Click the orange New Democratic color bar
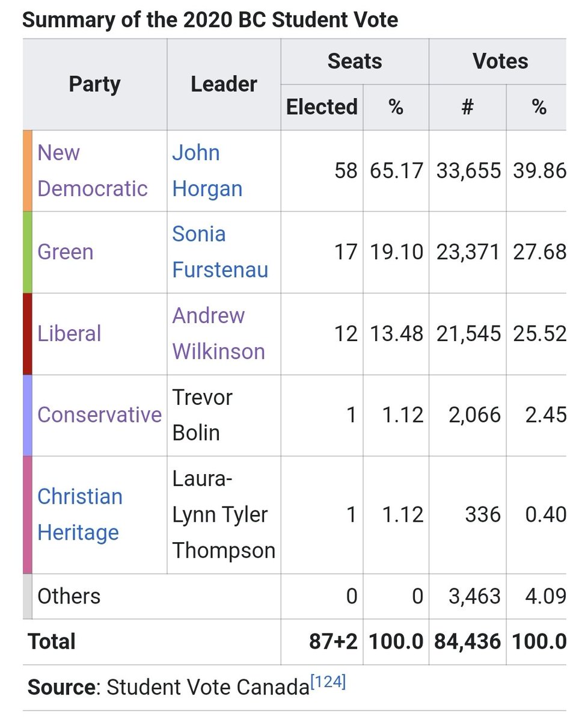 pos(27,170)
